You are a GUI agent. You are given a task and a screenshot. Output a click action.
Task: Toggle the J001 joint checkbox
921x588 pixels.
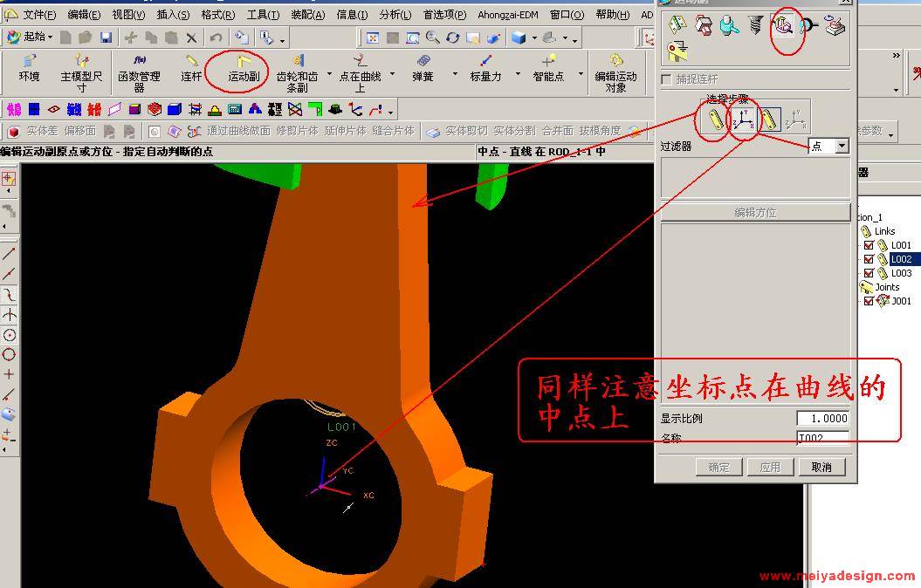(x=869, y=301)
